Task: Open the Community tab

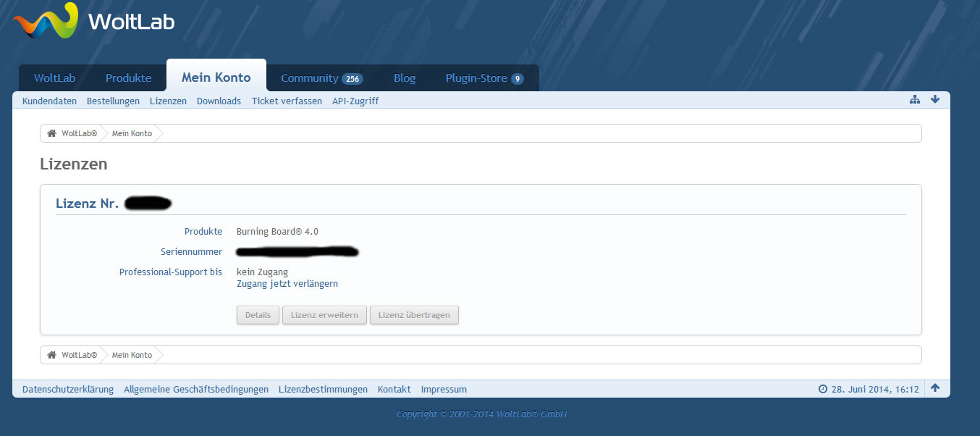Action: 321,78
